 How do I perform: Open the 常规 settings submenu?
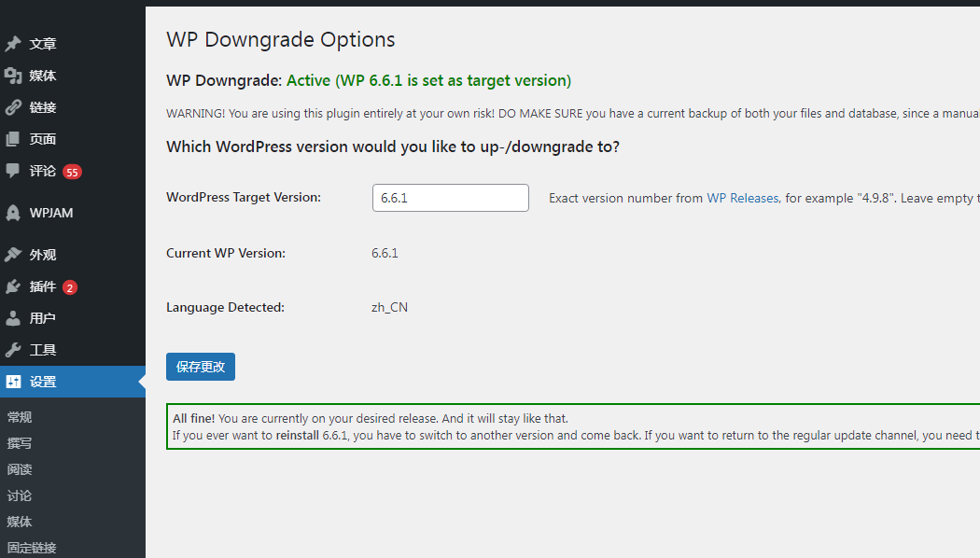20,417
